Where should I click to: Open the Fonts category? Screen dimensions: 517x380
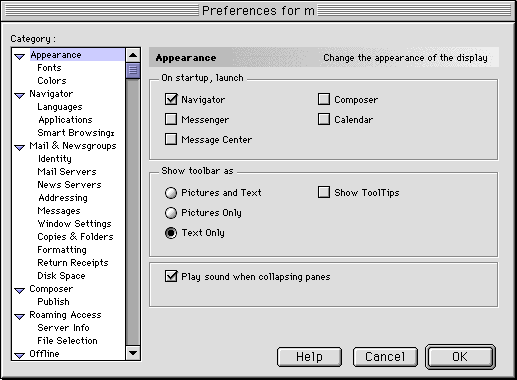point(49,68)
